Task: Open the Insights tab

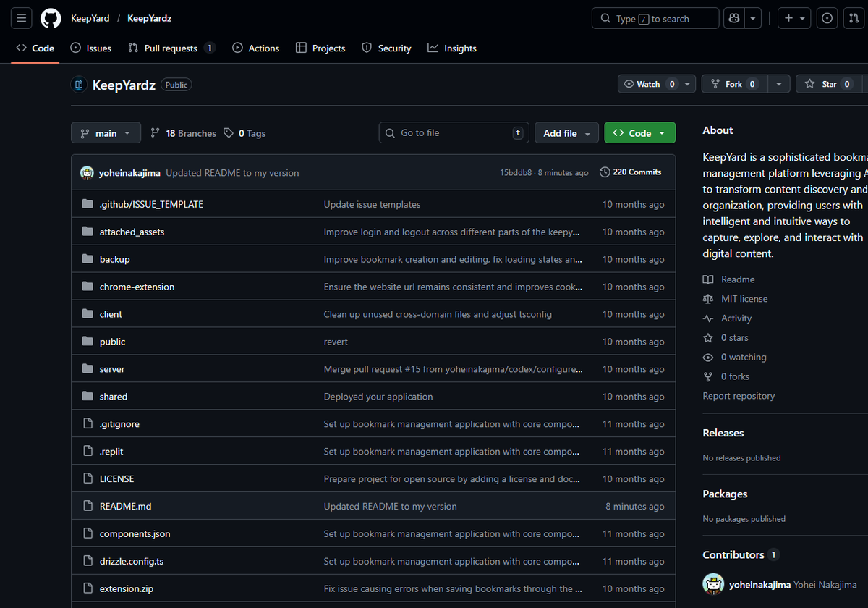Action: pyautogui.click(x=452, y=48)
